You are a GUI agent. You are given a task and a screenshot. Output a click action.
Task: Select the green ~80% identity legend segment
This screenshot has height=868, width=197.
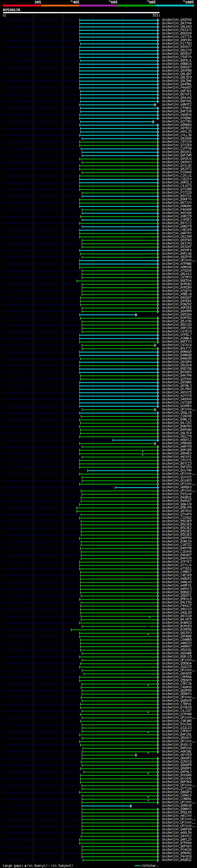point(137,6)
